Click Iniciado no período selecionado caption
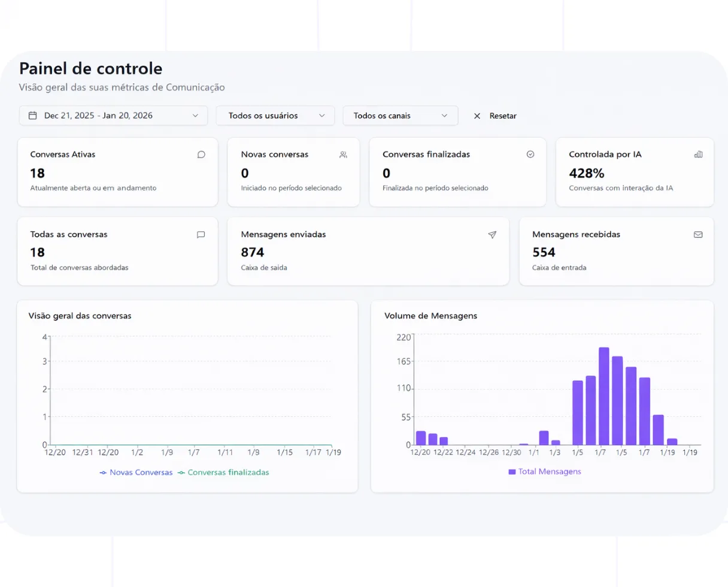 click(291, 188)
